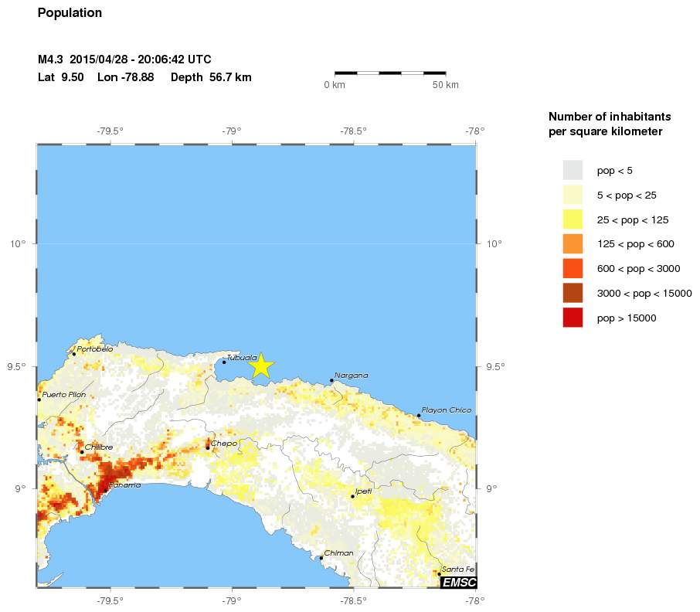Select the red 'pop > 15000' swatch

click(x=573, y=318)
